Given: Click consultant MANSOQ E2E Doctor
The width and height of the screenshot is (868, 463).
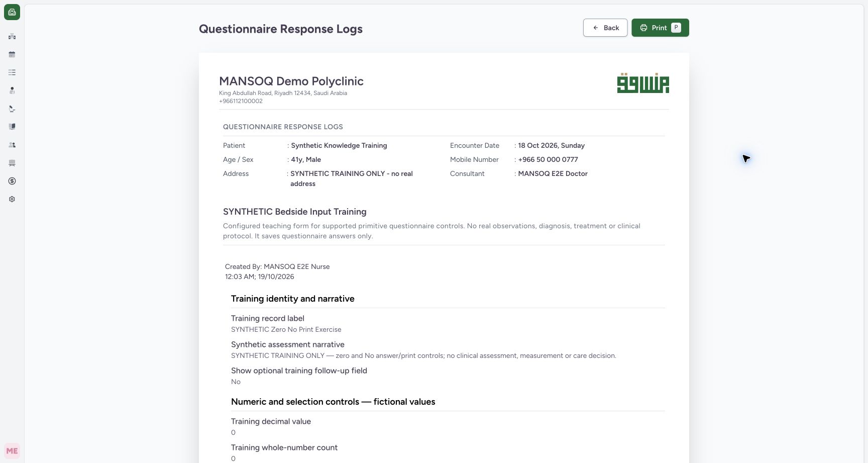Looking at the screenshot, I should point(553,173).
